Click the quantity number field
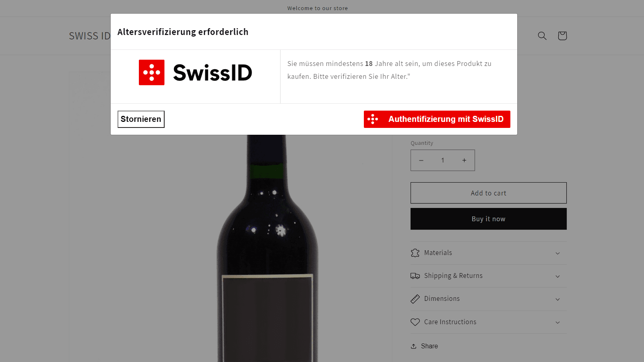This screenshot has height=362, width=644. (443, 160)
